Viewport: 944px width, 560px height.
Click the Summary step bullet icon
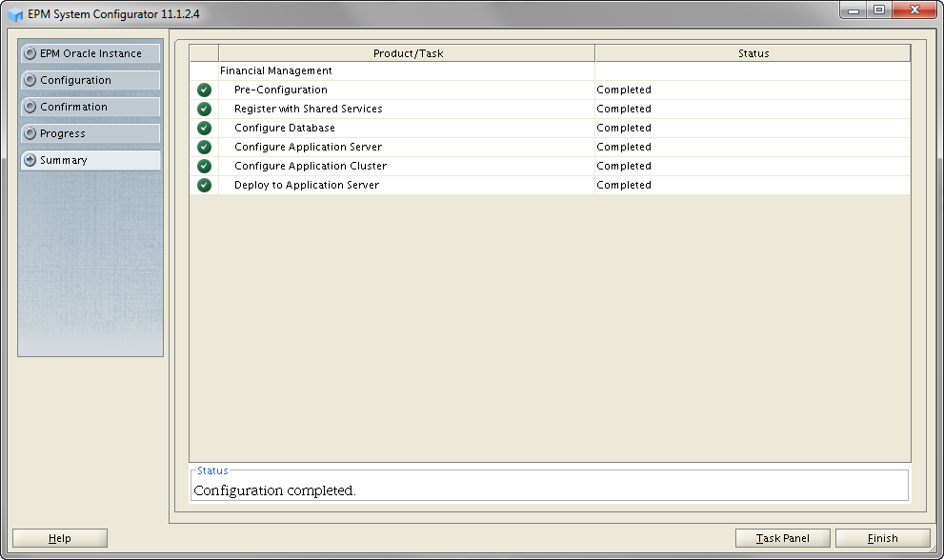pyautogui.click(x=30, y=160)
